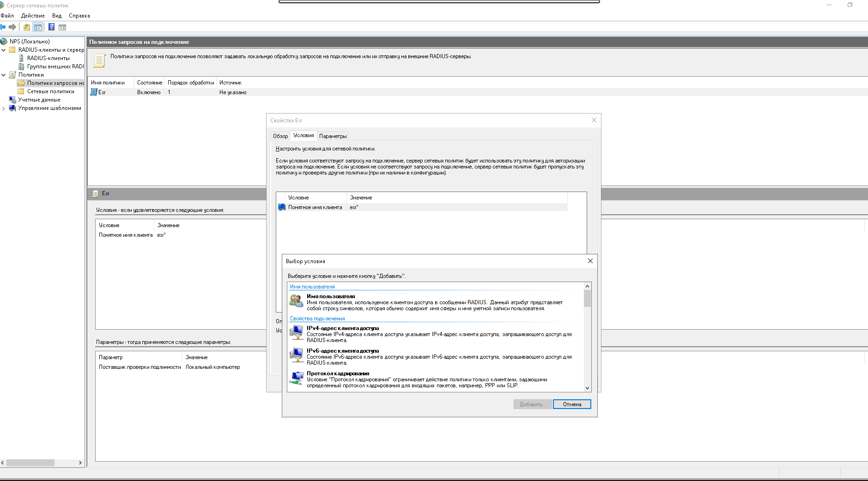
Task: Collapse the Политики tree node
Action: tap(4, 75)
